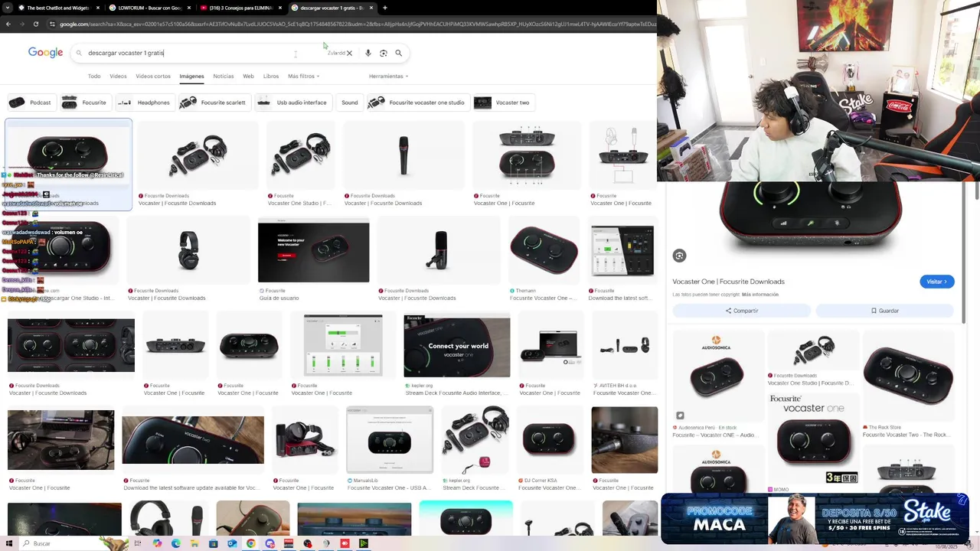Launch Copilot from taskbar
The width and height of the screenshot is (980, 551).
[157, 543]
